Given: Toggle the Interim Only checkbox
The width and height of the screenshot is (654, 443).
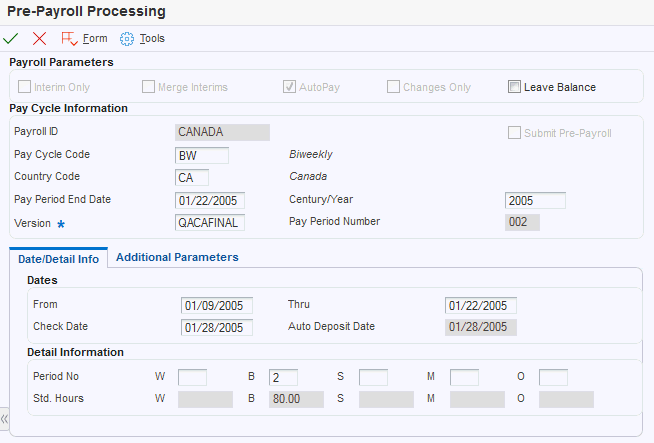Looking at the screenshot, I should pyautogui.click(x=25, y=87).
